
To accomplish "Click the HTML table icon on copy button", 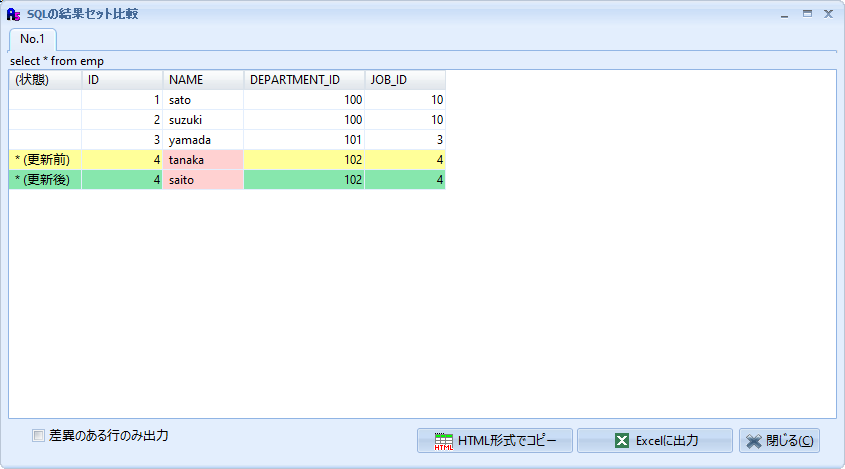I will click(x=444, y=441).
